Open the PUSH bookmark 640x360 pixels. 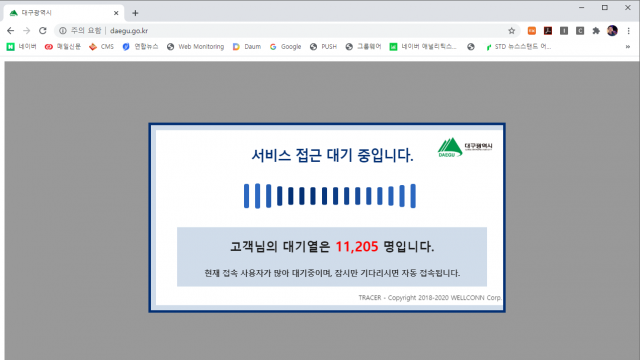click(x=323, y=47)
